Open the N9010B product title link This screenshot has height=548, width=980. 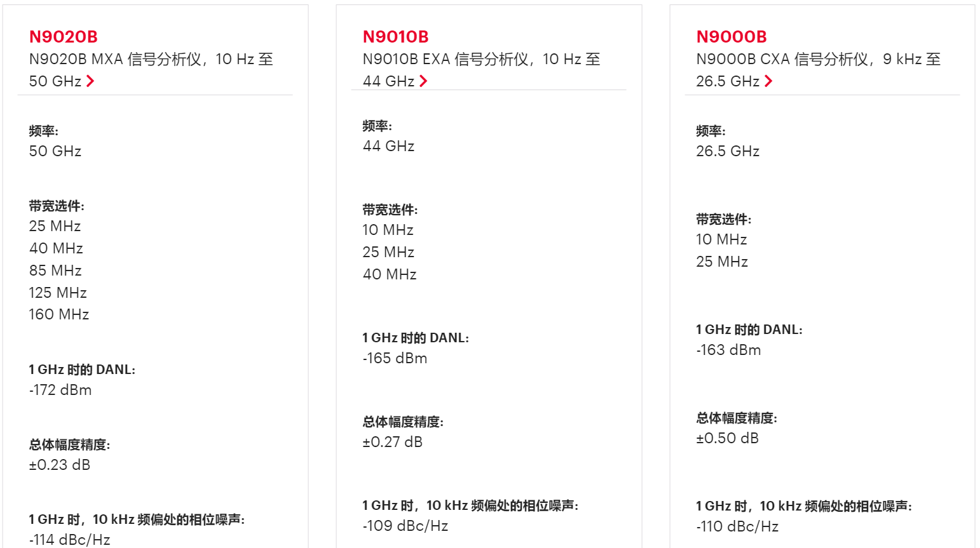(396, 37)
